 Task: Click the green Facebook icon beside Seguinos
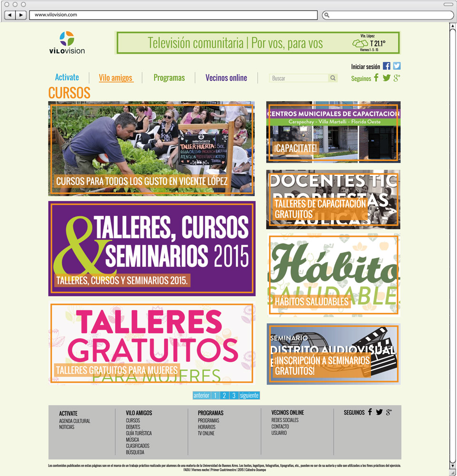click(x=376, y=78)
